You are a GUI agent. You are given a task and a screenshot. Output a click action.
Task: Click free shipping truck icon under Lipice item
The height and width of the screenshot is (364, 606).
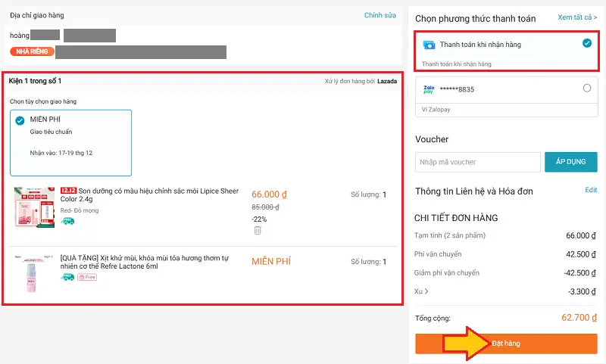coord(67,221)
